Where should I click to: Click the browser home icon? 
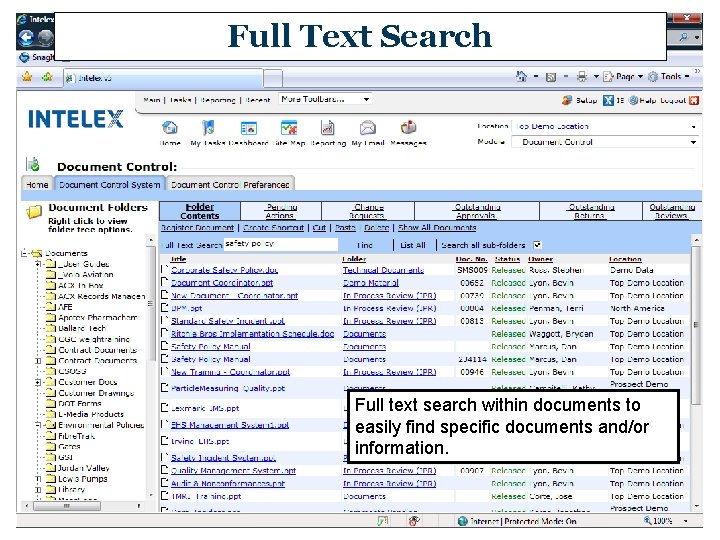(x=521, y=76)
